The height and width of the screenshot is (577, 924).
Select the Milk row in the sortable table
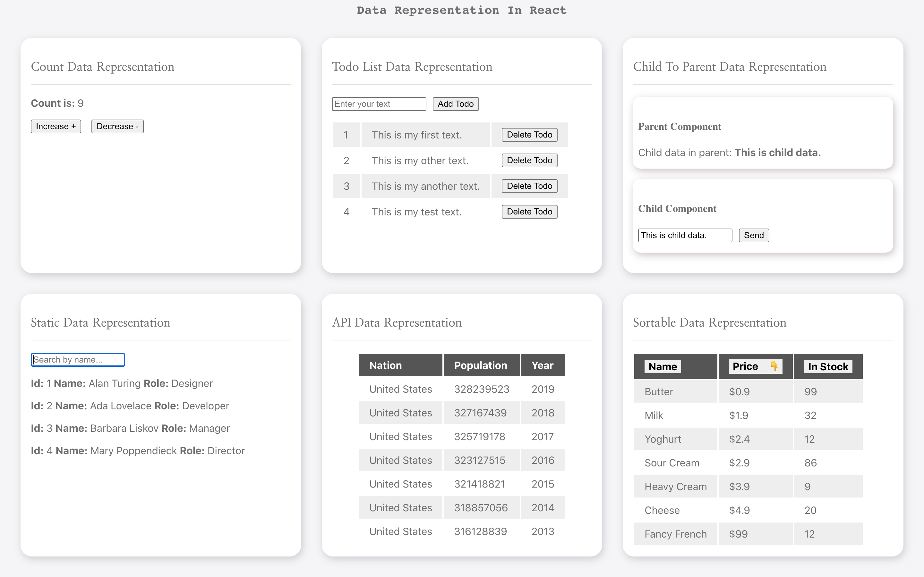click(676, 415)
